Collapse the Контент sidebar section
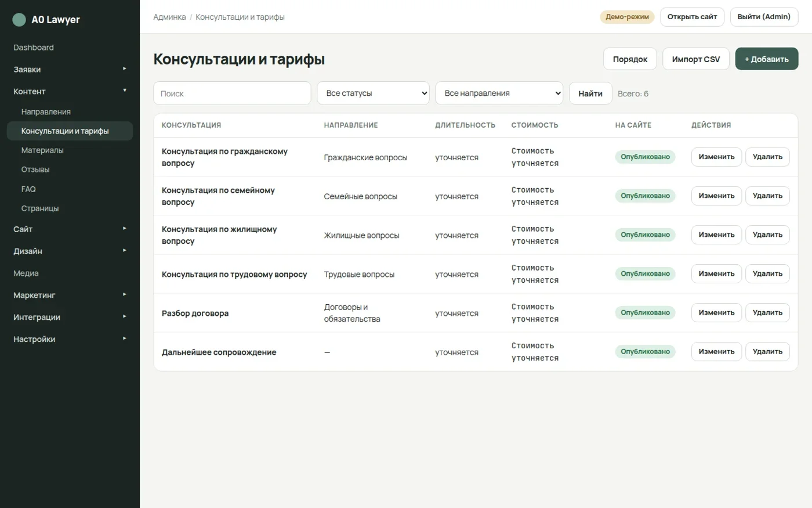The width and height of the screenshot is (812, 508). [70, 91]
